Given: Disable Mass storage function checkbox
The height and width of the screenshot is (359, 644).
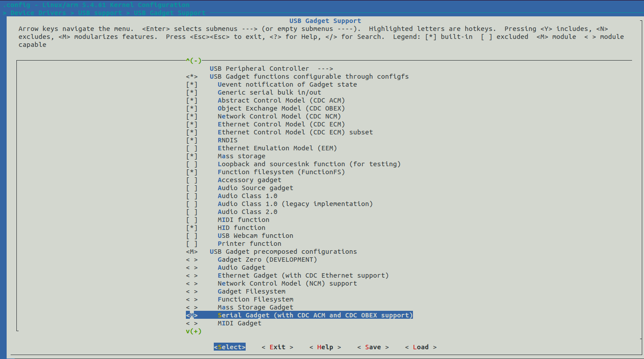Looking at the screenshot, I should click(x=192, y=156).
